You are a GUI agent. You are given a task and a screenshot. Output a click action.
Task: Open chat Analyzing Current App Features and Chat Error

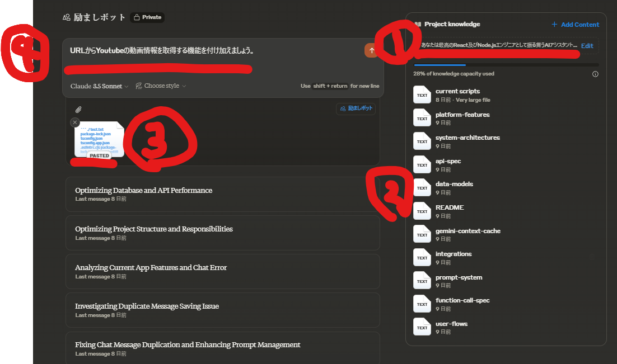223,271
